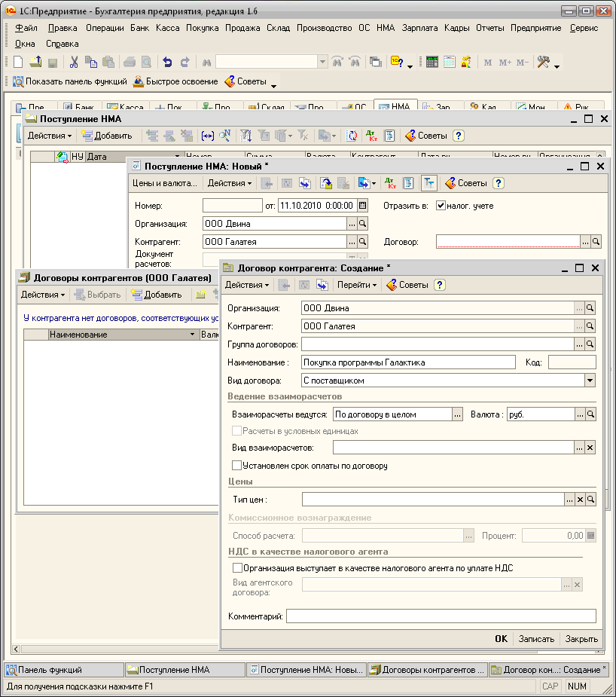Click the Copy icon in main toolbar
This screenshot has height=697, width=616.
[90, 62]
